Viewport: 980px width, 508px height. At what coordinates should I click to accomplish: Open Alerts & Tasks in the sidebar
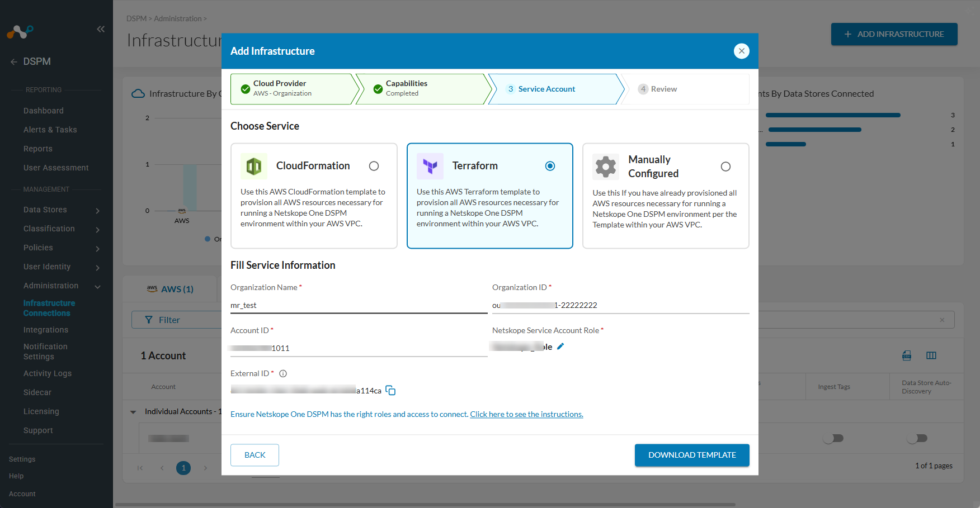coord(50,130)
